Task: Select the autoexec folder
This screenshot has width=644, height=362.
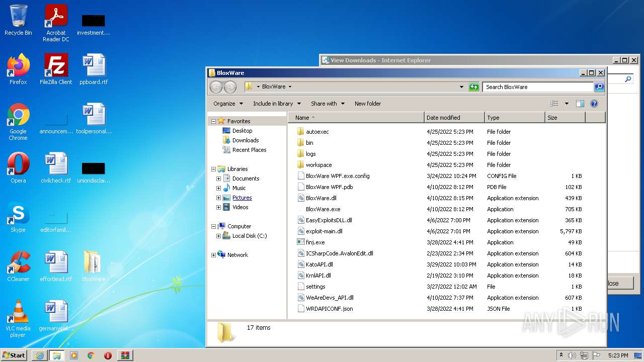Action: coord(317,132)
